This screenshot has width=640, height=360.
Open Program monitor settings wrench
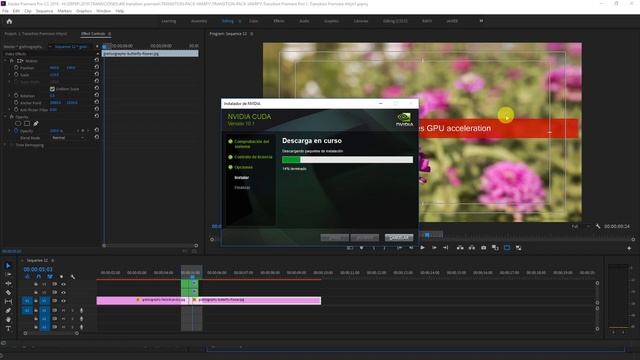598,226
